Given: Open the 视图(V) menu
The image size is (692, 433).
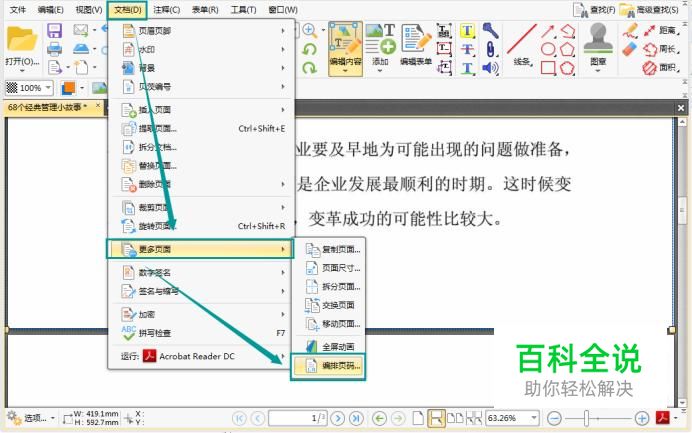Looking at the screenshot, I should coord(89,9).
